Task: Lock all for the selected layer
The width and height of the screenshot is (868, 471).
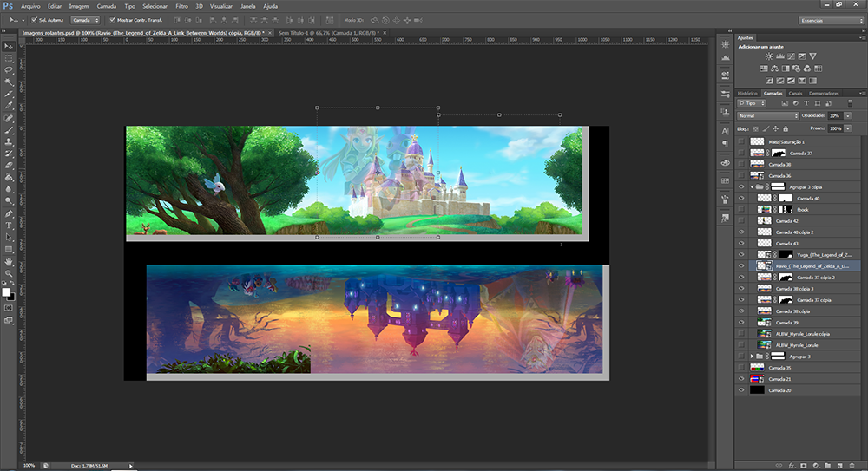Action: (x=786, y=129)
